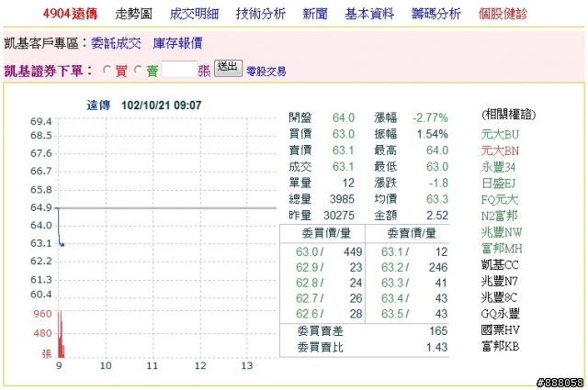Open warrant 元大BN

[500, 150]
